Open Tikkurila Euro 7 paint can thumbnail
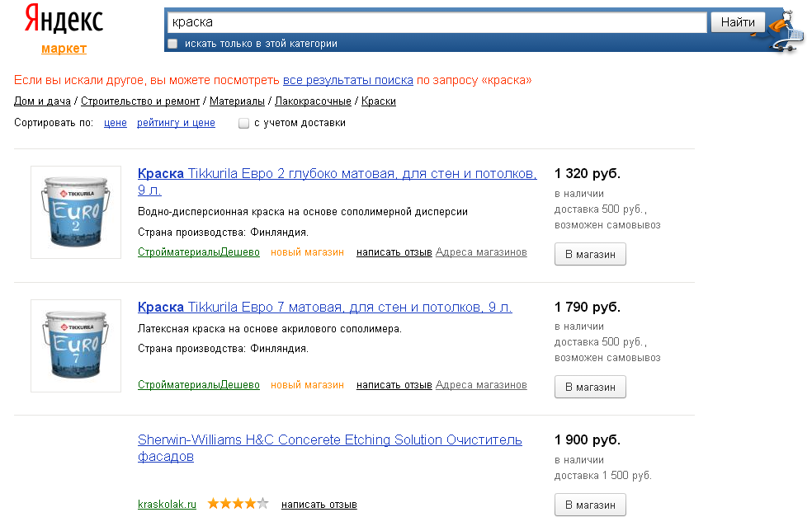812x531 pixels. click(x=76, y=345)
